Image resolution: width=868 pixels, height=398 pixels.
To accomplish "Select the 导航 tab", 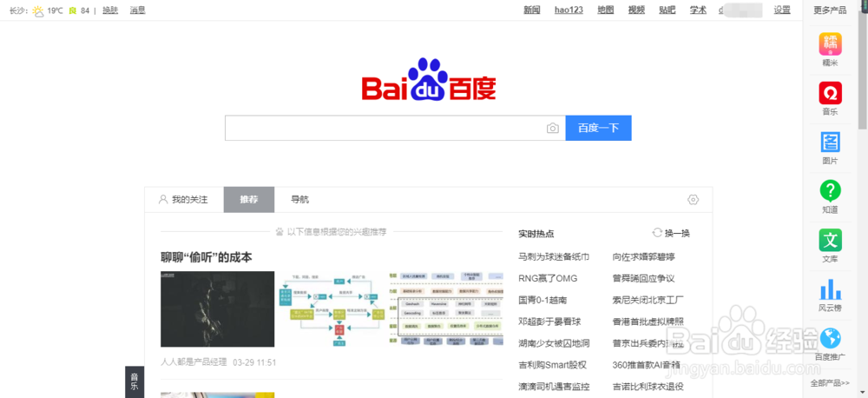I will point(300,200).
